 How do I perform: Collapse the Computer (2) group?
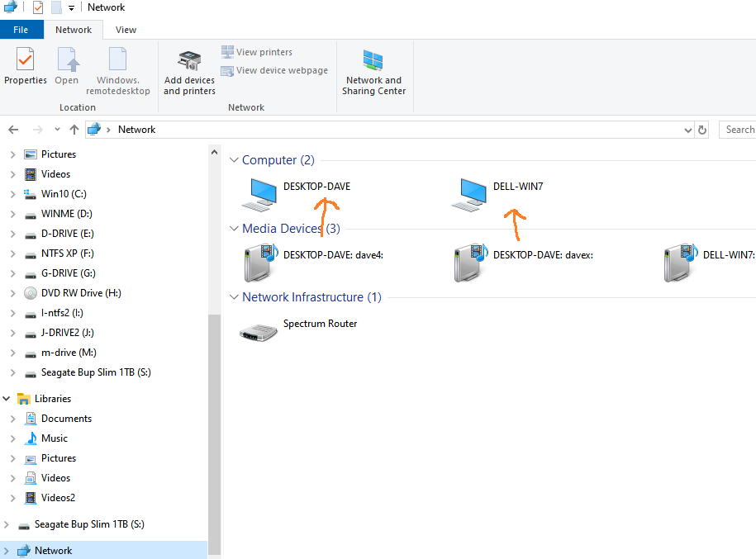coord(235,160)
